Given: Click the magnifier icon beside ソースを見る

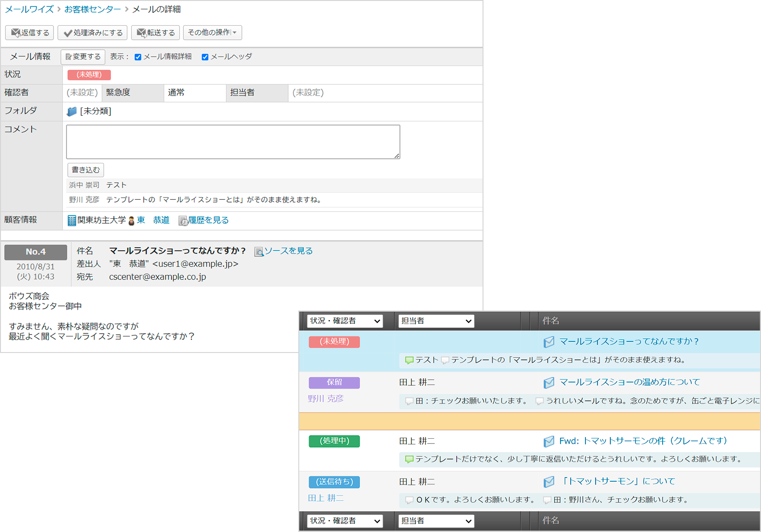Looking at the screenshot, I should pos(259,252).
